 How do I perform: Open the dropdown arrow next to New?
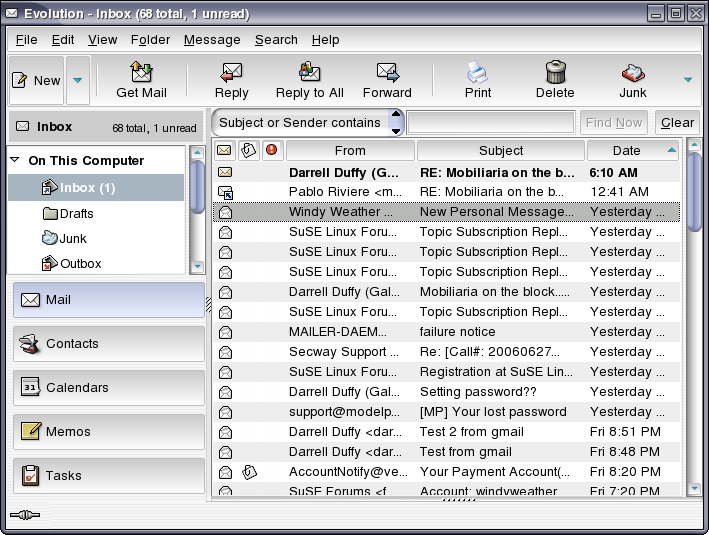[x=78, y=80]
